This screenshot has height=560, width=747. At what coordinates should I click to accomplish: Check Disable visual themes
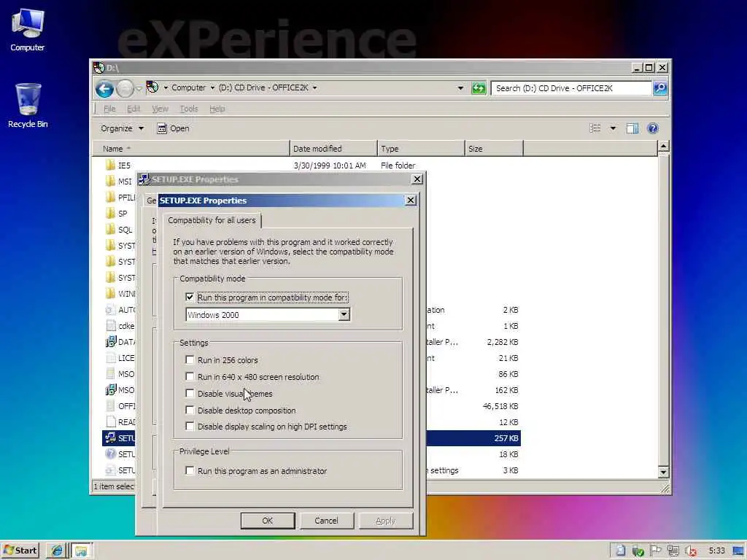[x=190, y=393]
